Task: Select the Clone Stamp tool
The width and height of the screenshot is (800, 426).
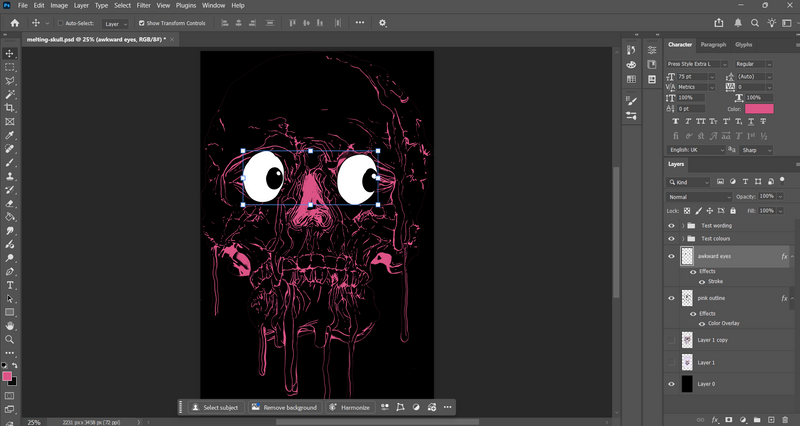Action: [10, 176]
